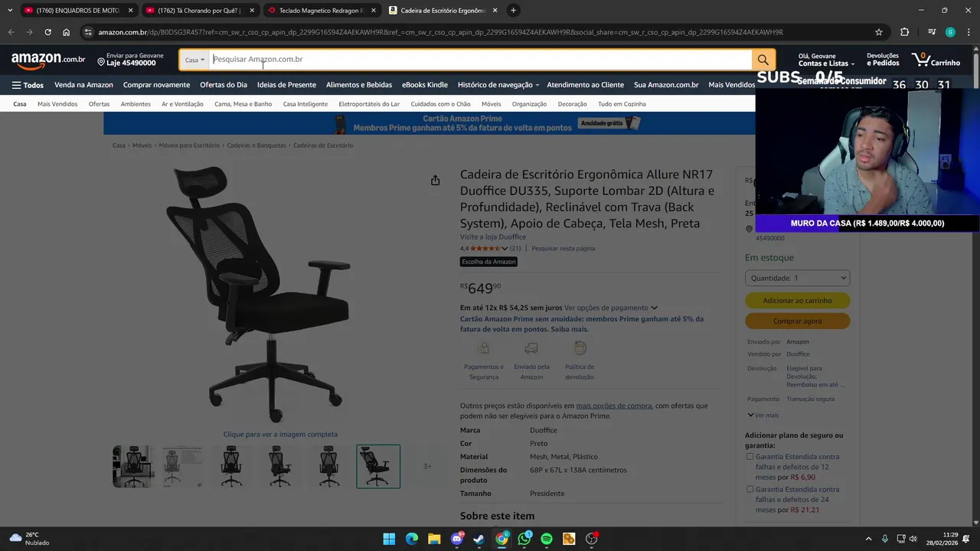Click the Amazon.com.br logo

48,60
